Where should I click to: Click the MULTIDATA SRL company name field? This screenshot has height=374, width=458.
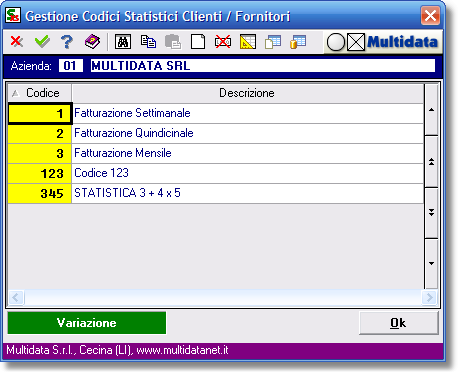(263, 66)
